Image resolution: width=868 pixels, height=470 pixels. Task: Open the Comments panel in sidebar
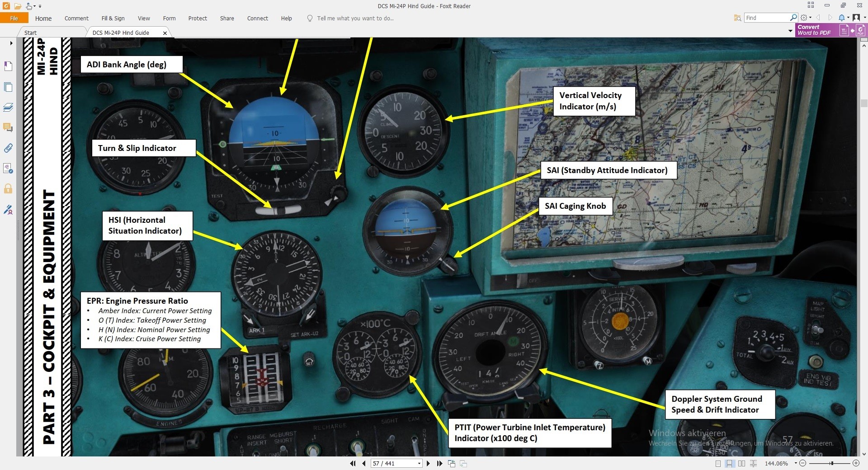coord(8,127)
